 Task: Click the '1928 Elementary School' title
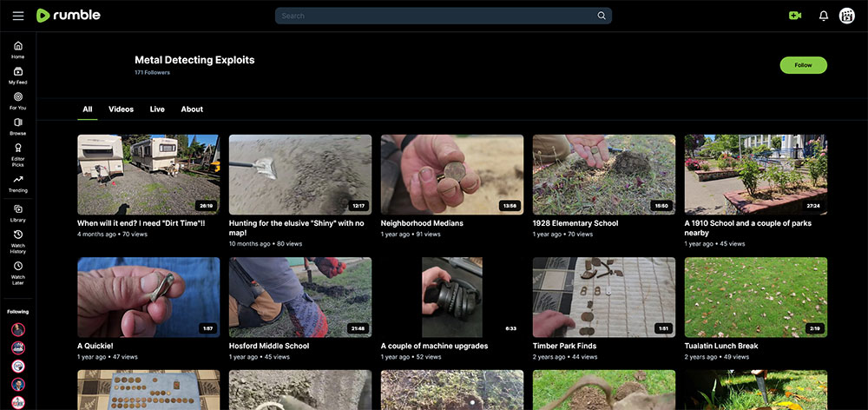click(575, 223)
